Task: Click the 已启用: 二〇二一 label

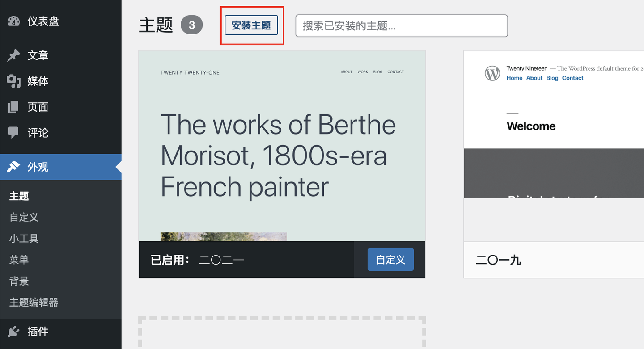Action: [197, 260]
